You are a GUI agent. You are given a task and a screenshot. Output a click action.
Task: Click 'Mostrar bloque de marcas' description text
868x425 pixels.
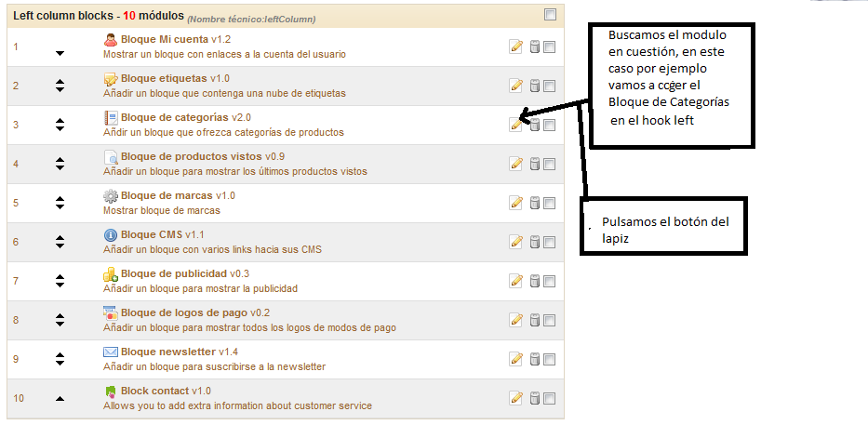point(162,210)
